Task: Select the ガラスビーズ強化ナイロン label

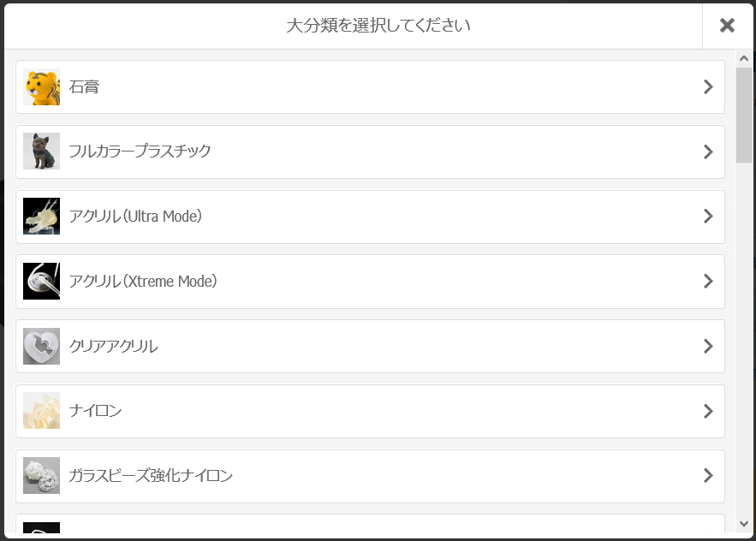Action: (151, 475)
